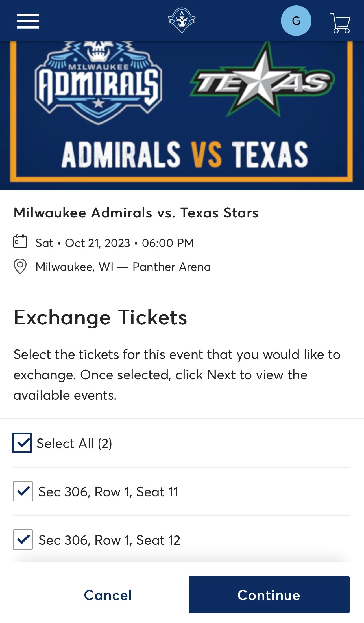Open the shopping cart
364x623 pixels.
340,23
